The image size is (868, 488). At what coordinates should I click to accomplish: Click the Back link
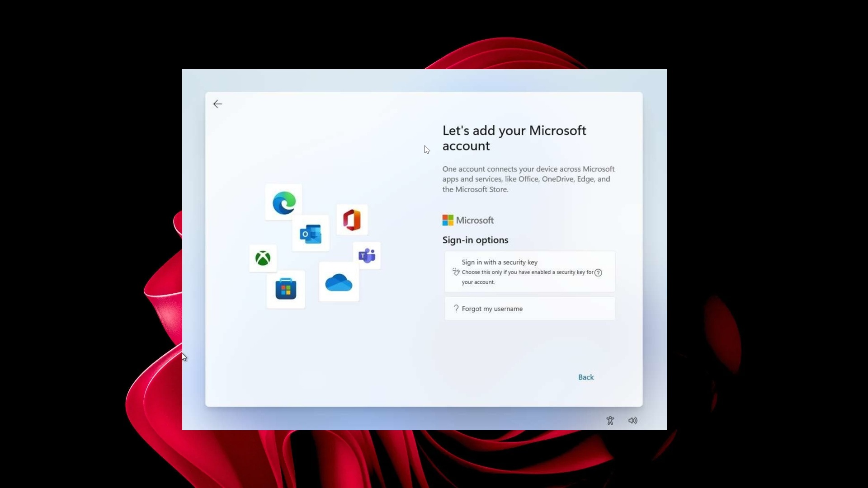(x=586, y=377)
